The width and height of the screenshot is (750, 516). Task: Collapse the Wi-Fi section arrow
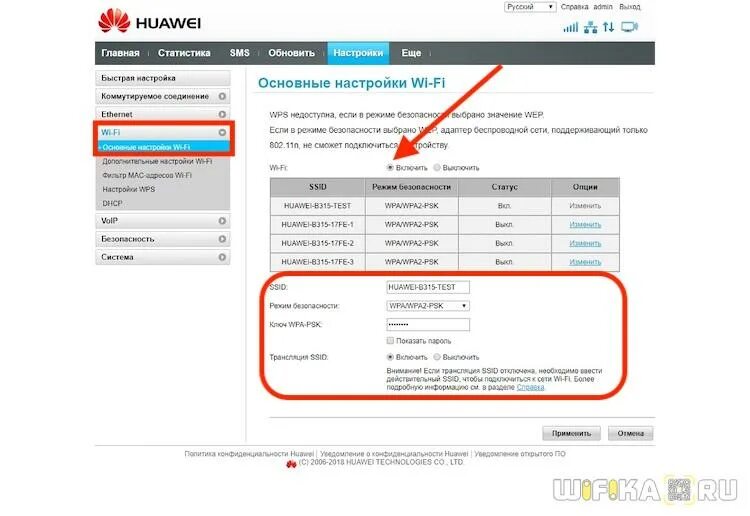(x=222, y=132)
